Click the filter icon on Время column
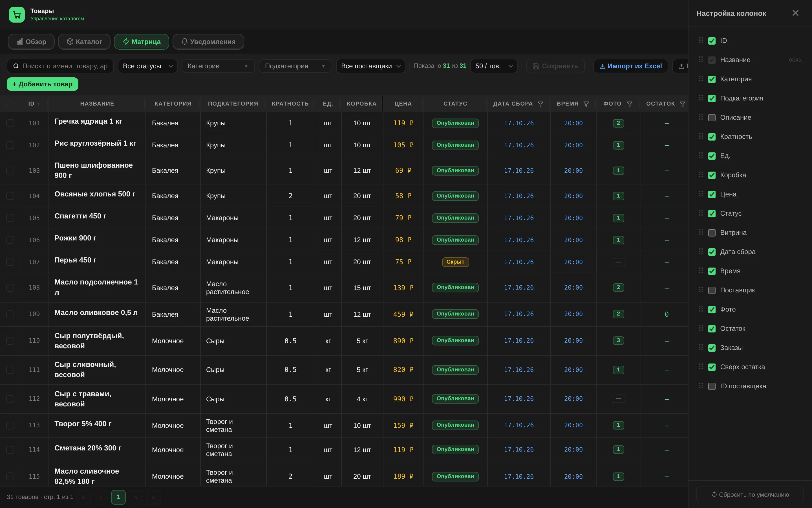This screenshot has width=812, height=508. point(586,104)
